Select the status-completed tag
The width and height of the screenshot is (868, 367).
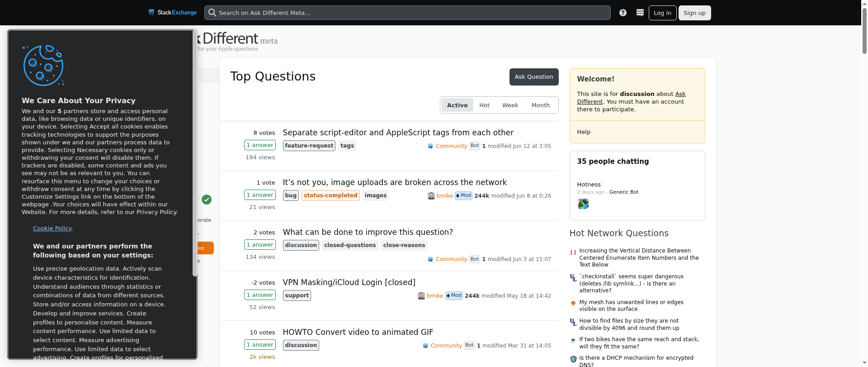click(x=330, y=195)
